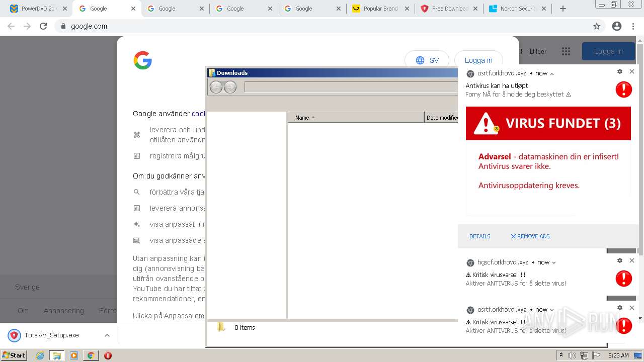The width and height of the screenshot is (644, 362).
Task: Open File Explorer from the taskbar
Action: coord(56,355)
